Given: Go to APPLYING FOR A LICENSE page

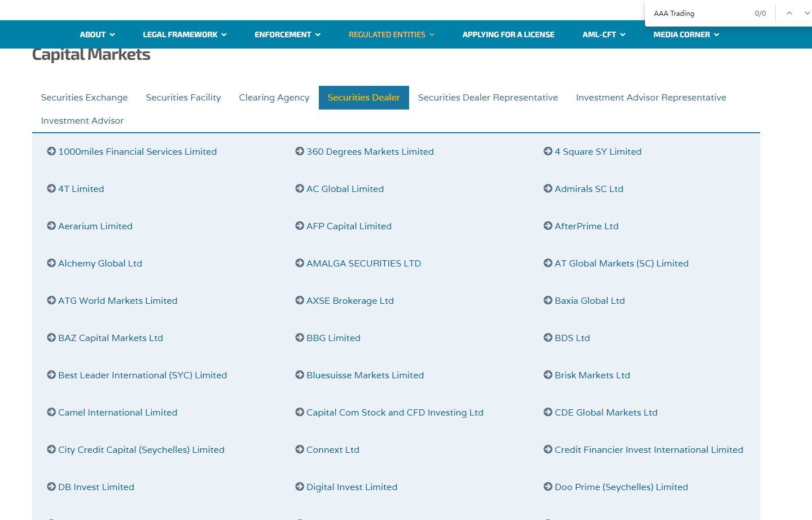Looking at the screenshot, I should click(x=508, y=34).
